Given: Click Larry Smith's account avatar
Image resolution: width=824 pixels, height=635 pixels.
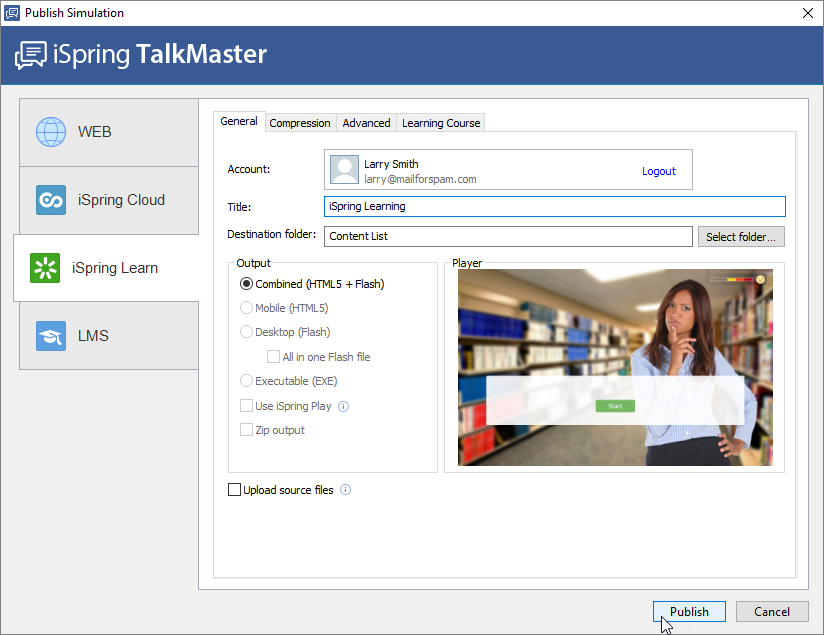Looking at the screenshot, I should (345, 170).
